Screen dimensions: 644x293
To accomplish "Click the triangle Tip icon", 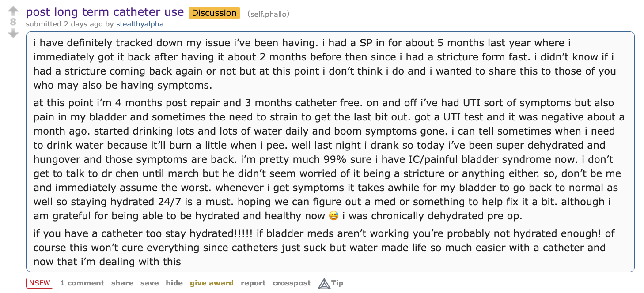I will pos(324,283).
